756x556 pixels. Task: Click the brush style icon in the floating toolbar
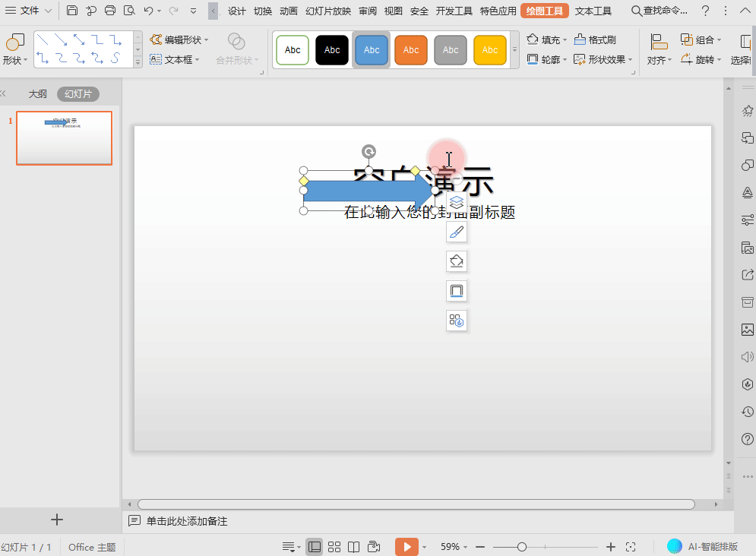457,232
